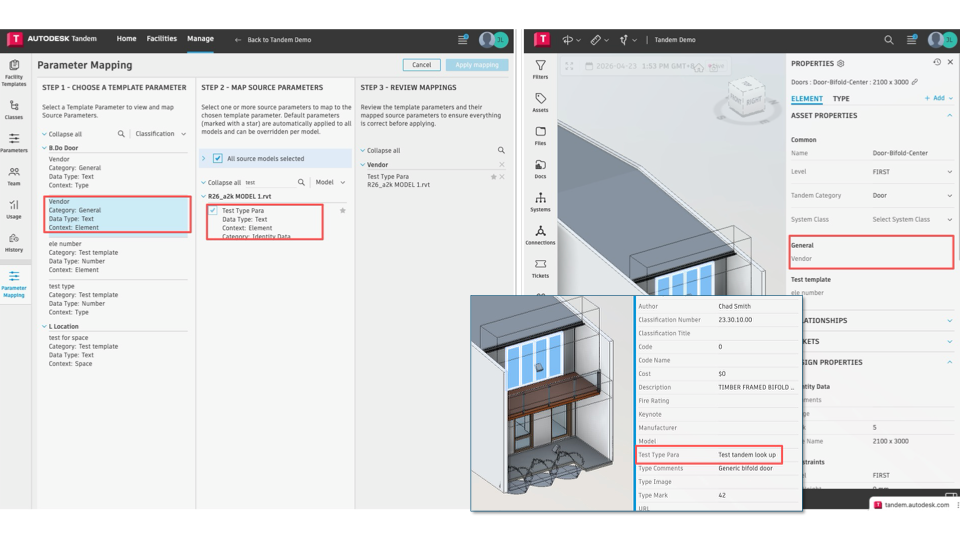Click the Cancel button
Viewport: 960px width, 540px height.
tap(421, 65)
